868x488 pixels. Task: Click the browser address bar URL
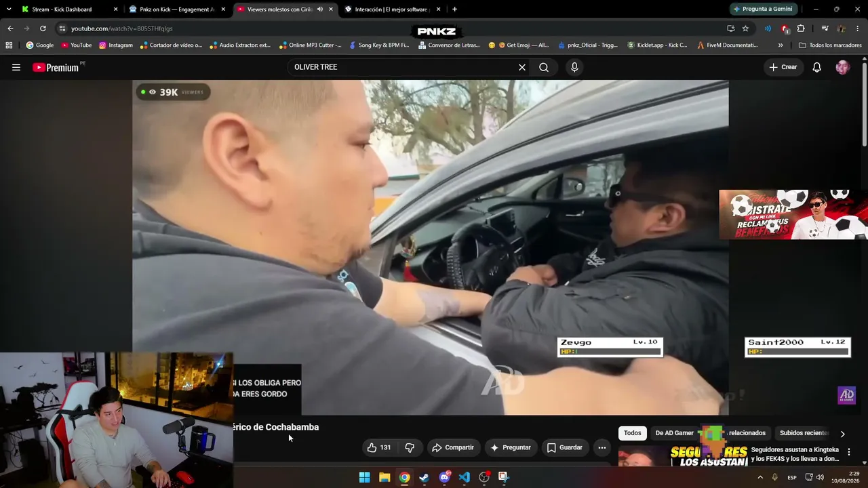pos(122,28)
